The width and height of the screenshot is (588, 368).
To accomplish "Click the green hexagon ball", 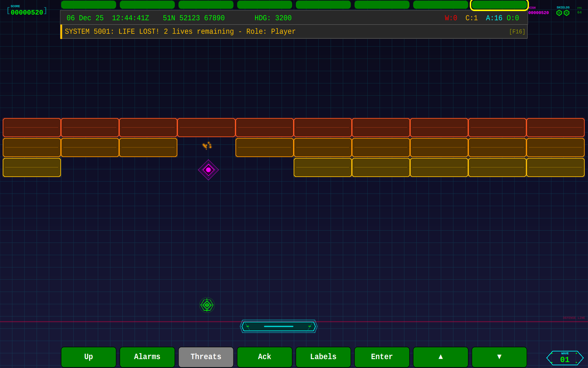I will click(x=207, y=305).
